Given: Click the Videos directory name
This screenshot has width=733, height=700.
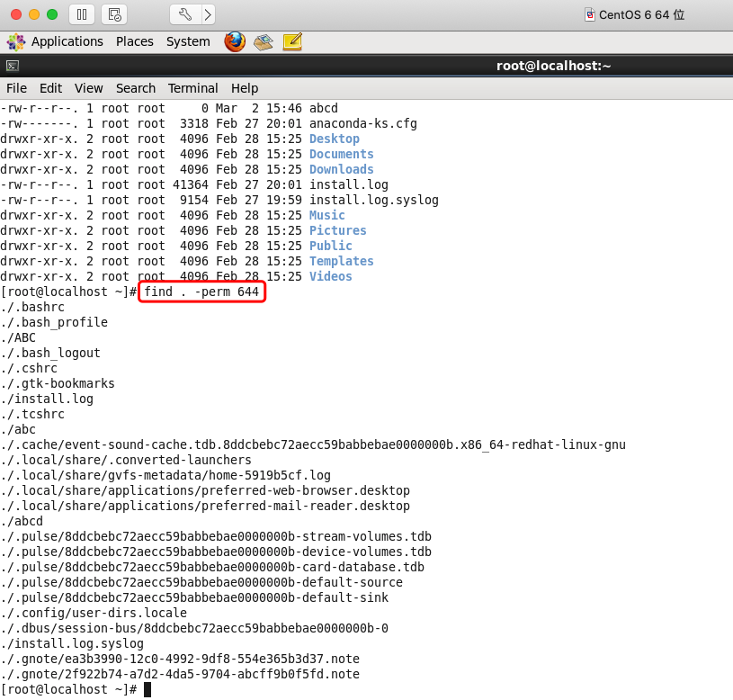Looking at the screenshot, I should coord(330,276).
